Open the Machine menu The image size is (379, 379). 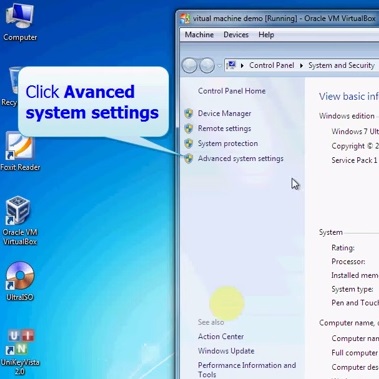[x=199, y=35]
